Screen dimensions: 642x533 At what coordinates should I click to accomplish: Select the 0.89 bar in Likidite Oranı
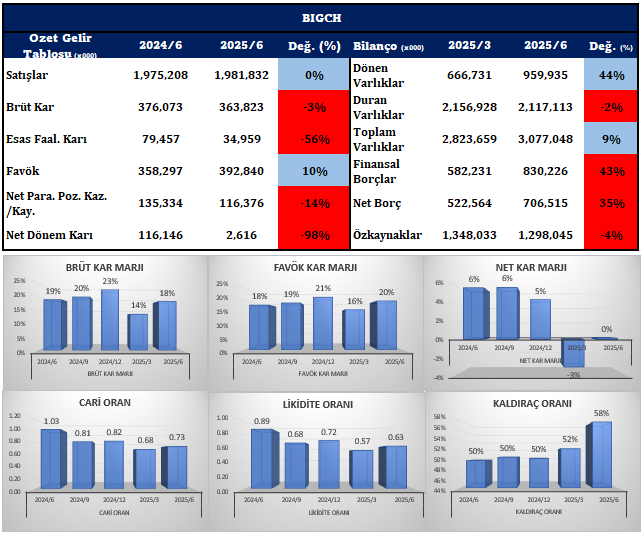(264, 459)
